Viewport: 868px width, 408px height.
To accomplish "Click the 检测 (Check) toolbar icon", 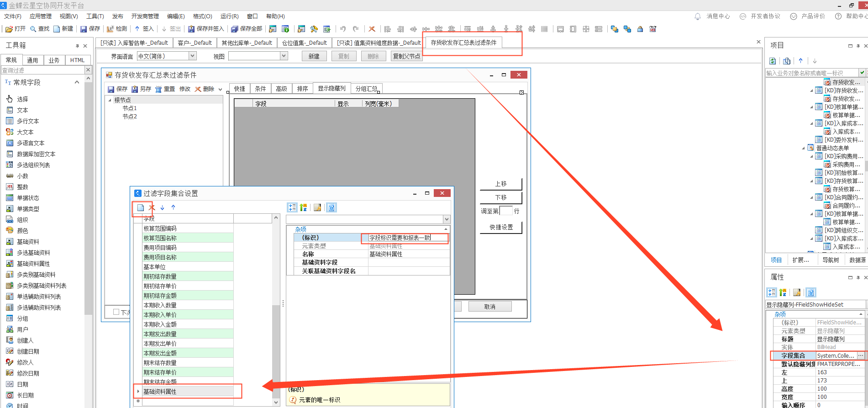I will [110, 29].
